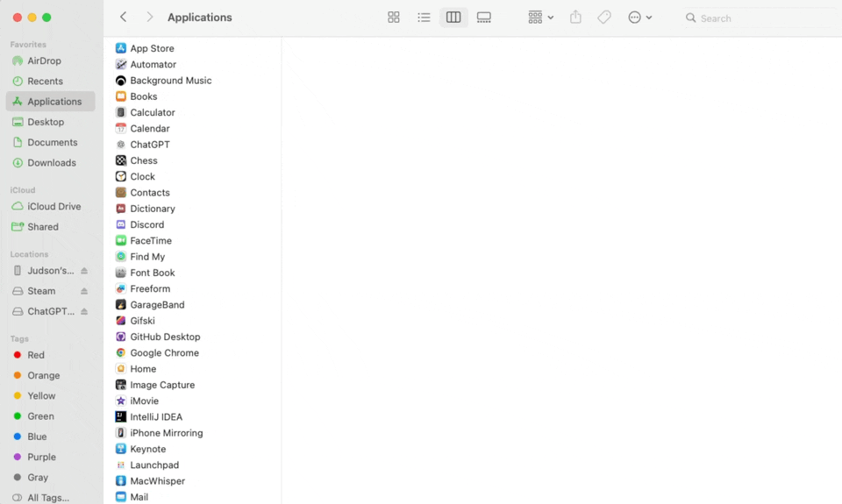Select the Background Music icon
Viewport: 842px width, 504px height.
point(121,81)
